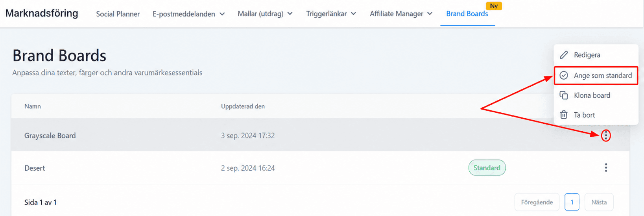644x216 pixels.
Task: Go to page 1 in pagination
Action: [x=572, y=202]
